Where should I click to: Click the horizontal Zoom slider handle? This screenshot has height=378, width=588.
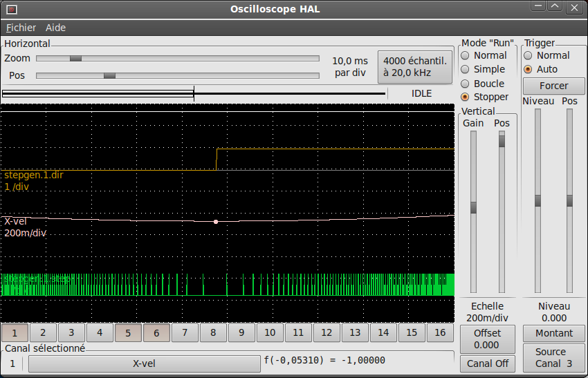pyautogui.click(x=75, y=59)
